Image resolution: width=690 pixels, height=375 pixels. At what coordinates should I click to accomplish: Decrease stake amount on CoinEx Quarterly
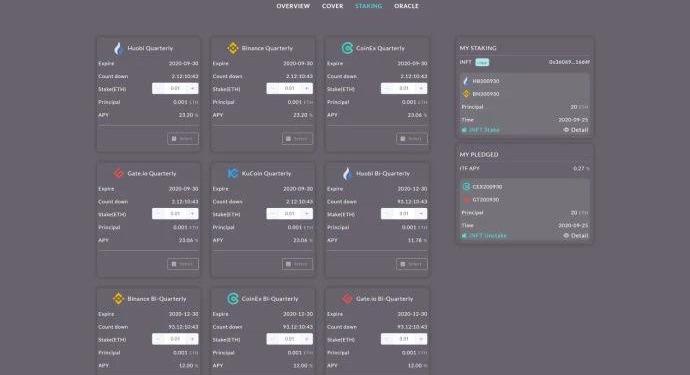point(387,88)
